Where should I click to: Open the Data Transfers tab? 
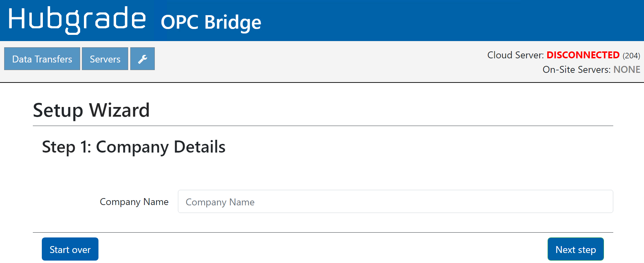42,59
